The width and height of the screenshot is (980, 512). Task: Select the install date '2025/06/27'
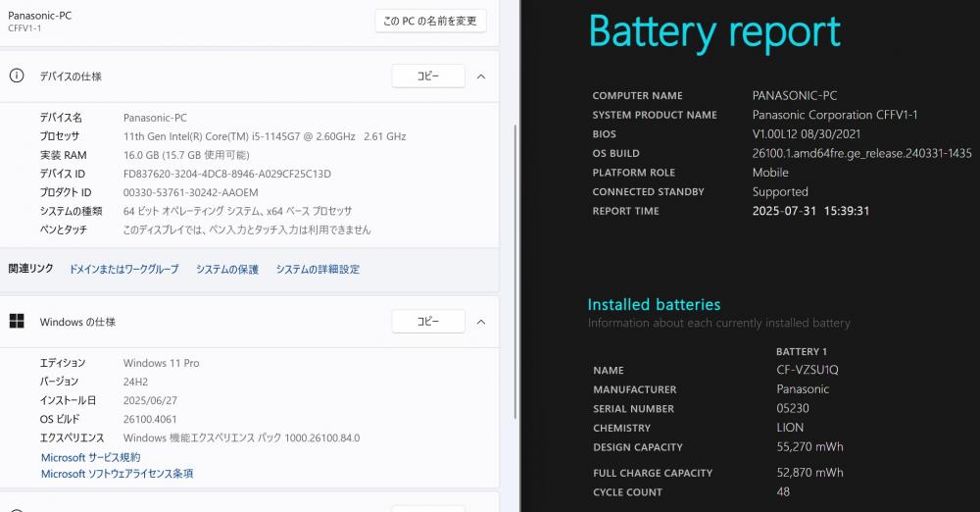click(x=150, y=400)
